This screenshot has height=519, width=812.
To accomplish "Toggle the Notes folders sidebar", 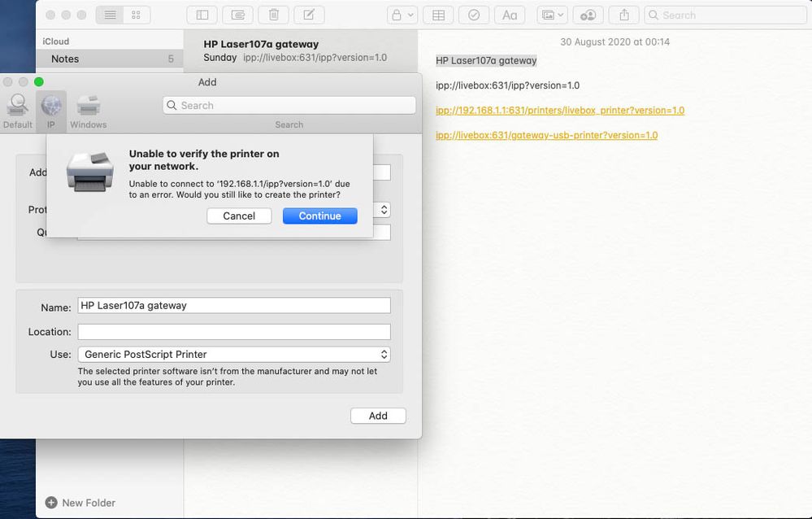I will [202, 15].
